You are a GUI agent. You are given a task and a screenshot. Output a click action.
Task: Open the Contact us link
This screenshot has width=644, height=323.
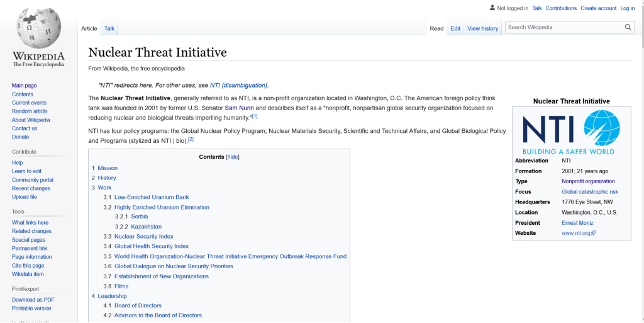point(25,128)
